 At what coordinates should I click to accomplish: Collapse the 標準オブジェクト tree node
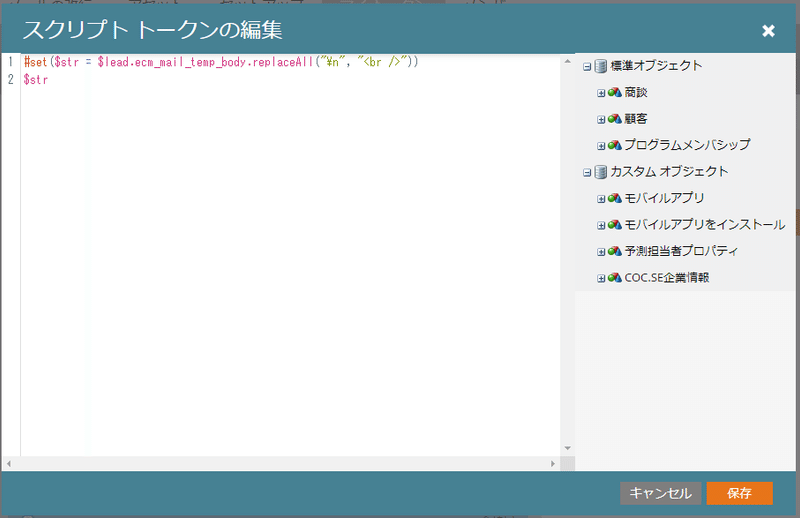[587, 66]
